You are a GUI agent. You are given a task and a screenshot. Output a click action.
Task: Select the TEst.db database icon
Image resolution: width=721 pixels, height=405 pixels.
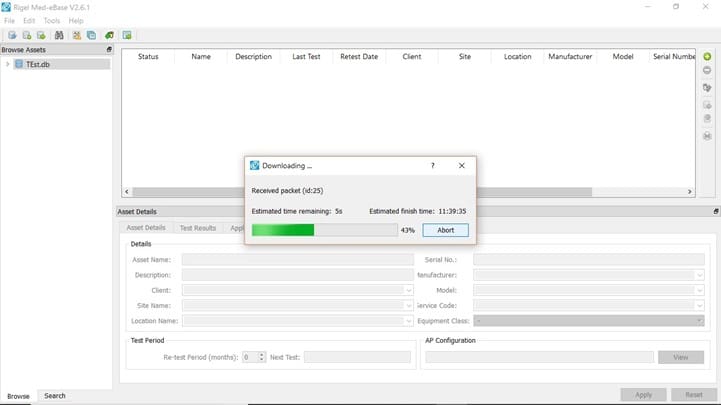pyautogui.click(x=20, y=65)
